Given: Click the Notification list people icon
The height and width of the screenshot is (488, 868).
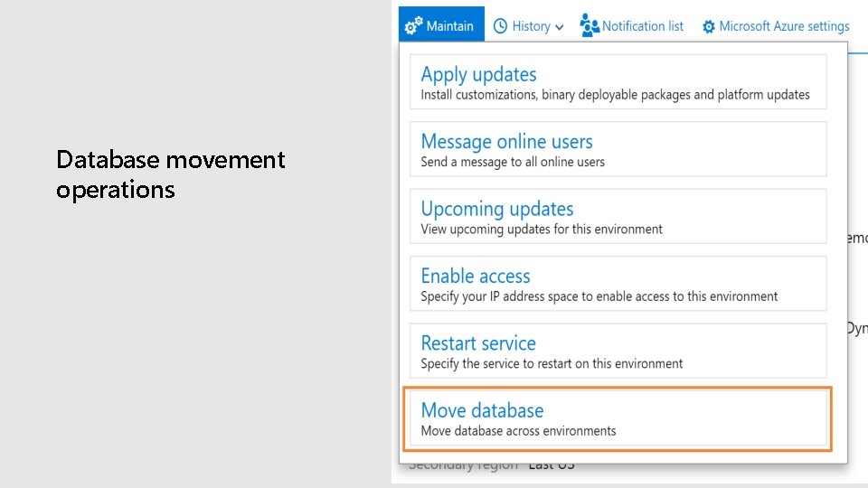Looking at the screenshot, I should click(x=590, y=25).
